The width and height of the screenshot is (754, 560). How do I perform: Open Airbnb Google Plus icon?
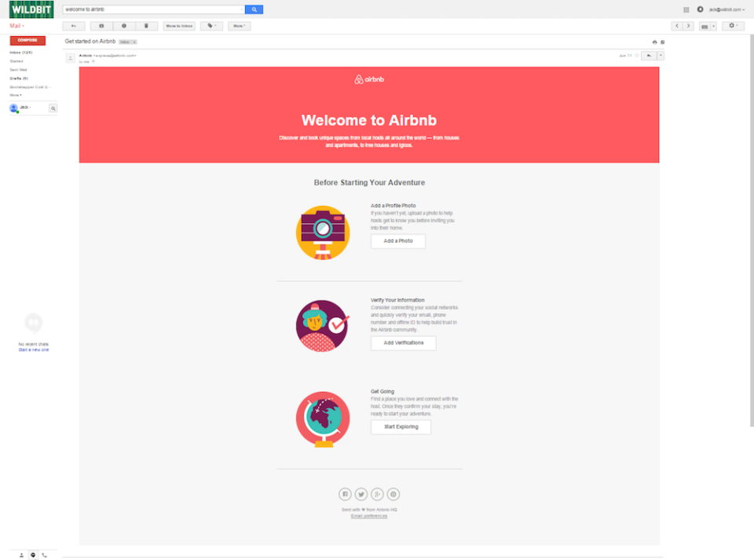click(377, 494)
